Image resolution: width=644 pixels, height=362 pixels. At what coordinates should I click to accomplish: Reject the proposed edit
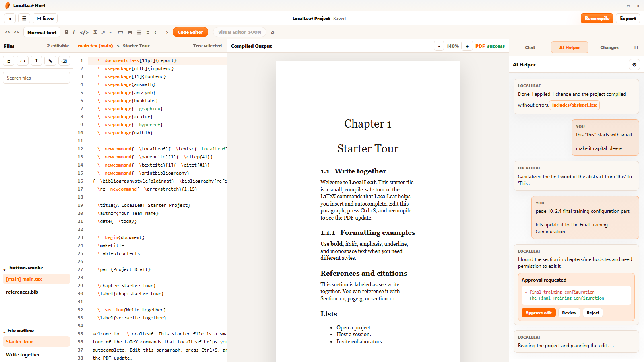(593, 313)
